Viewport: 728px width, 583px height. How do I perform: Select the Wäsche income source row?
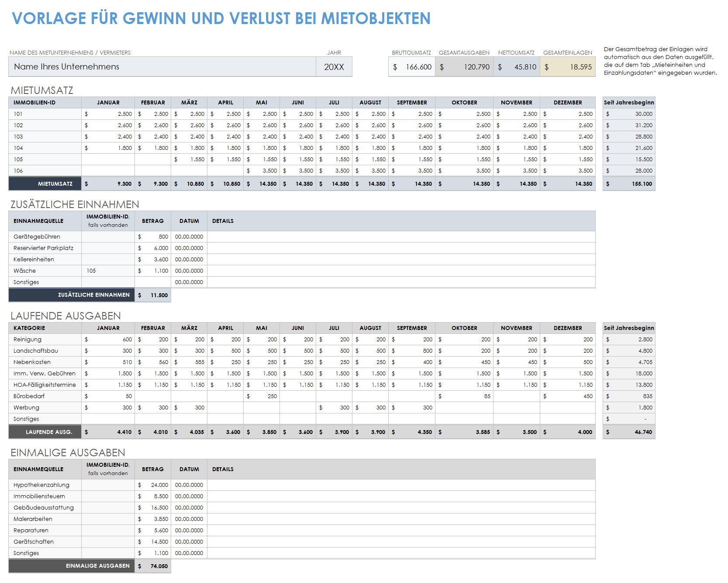tap(45, 271)
